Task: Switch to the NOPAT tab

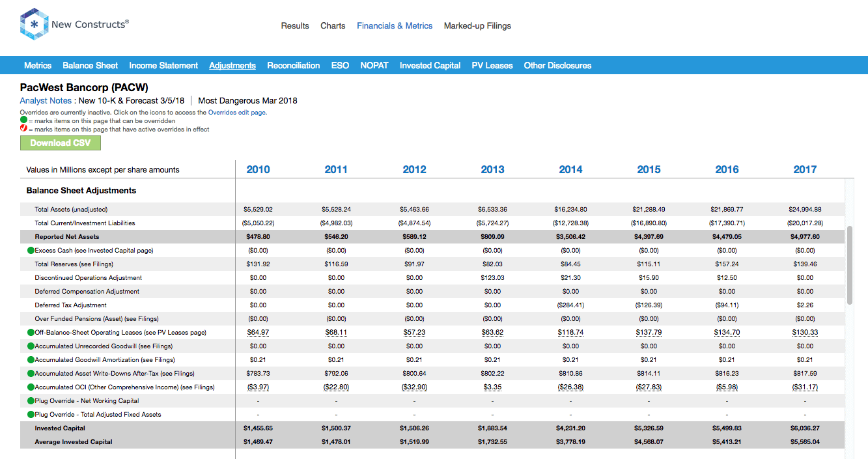Action: pos(374,66)
